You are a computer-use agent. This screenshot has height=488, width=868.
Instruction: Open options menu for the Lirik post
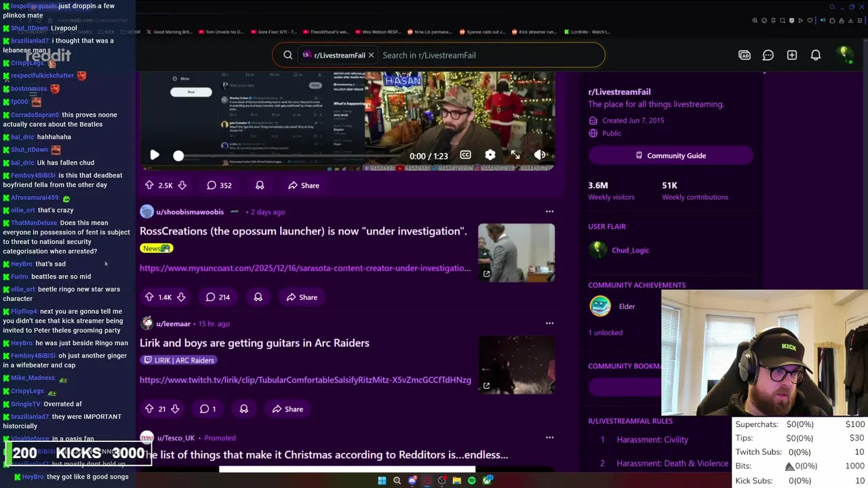(549, 323)
